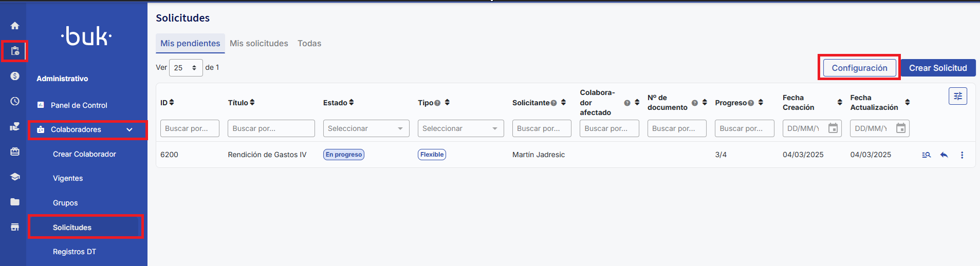Click the Solicitante search input field
Screen dimensions: 980x266
point(541,128)
